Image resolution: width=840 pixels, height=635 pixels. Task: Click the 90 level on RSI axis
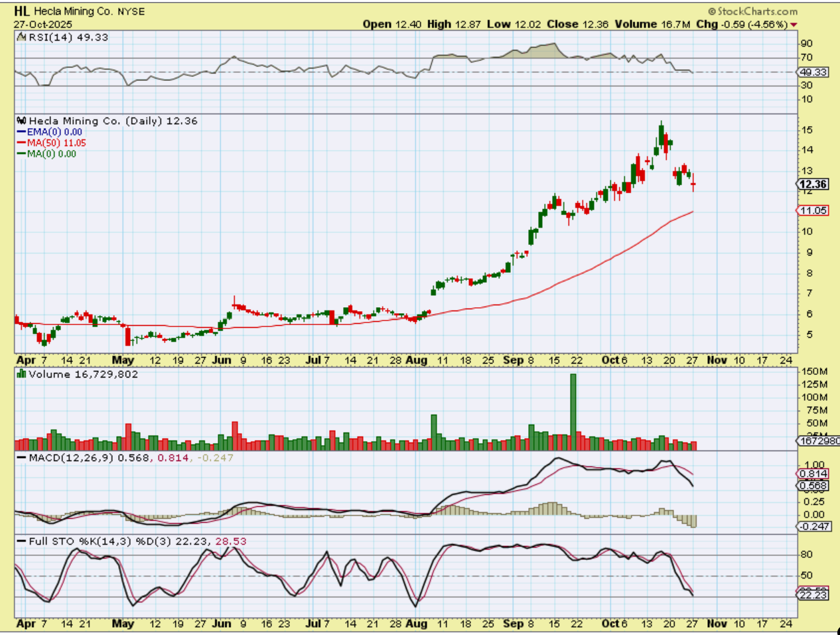pyautogui.click(x=807, y=44)
